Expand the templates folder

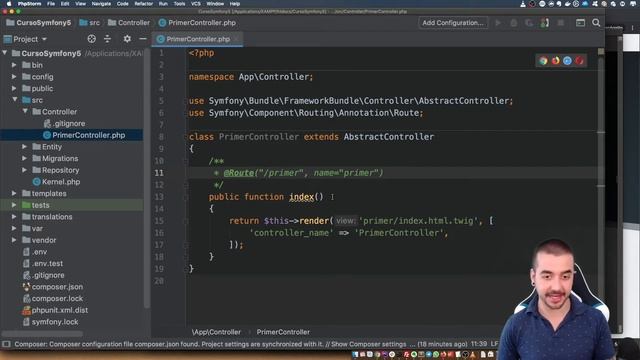pos(14,193)
